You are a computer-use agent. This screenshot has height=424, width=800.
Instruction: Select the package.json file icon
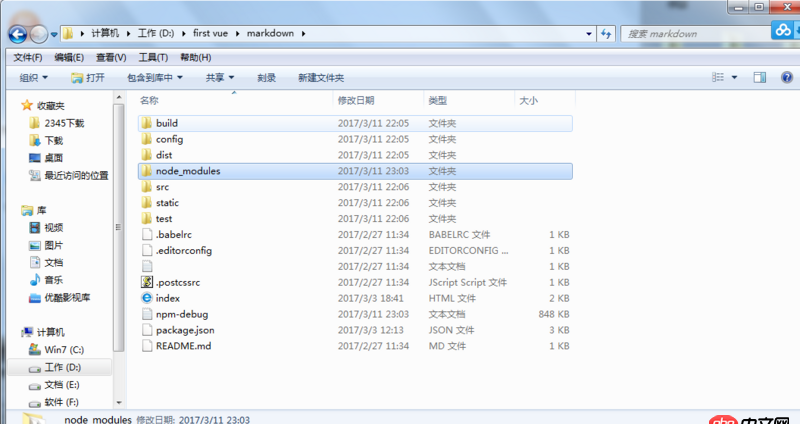point(147,330)
